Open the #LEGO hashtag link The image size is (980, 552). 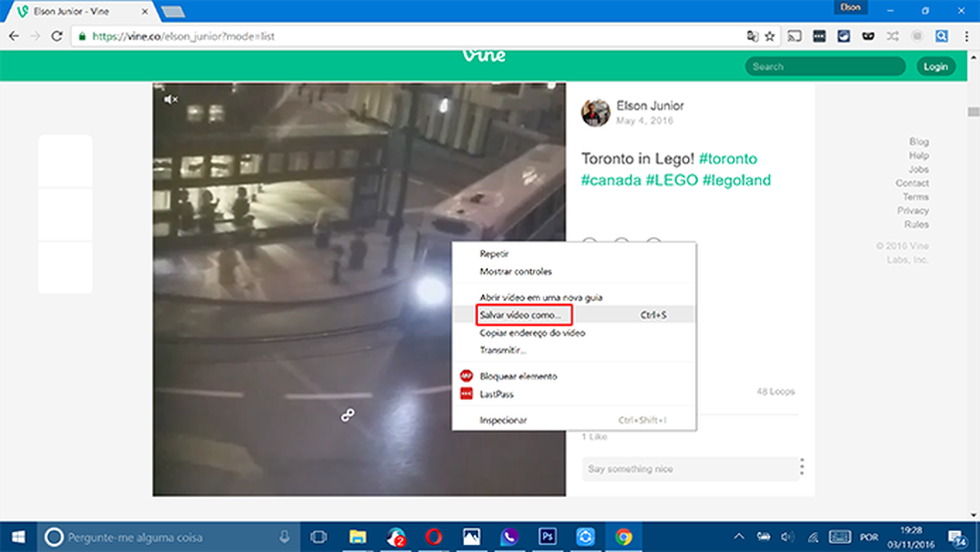[671, 180]
